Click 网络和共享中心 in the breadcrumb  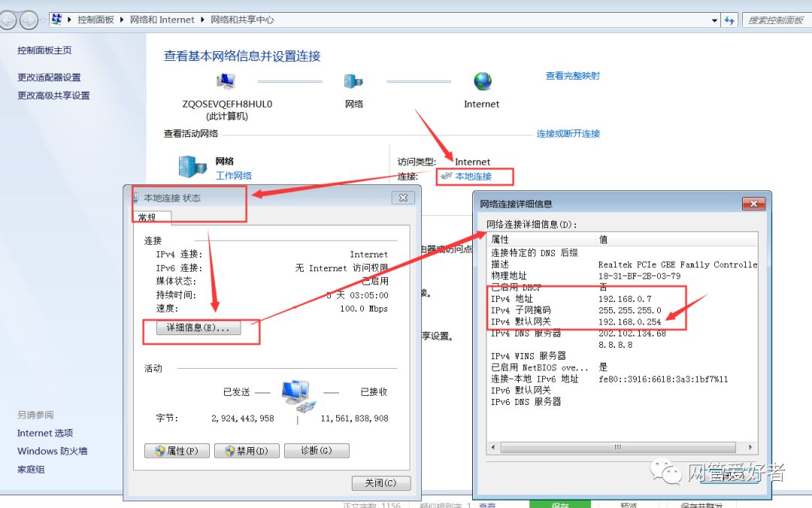click(242, 20)
